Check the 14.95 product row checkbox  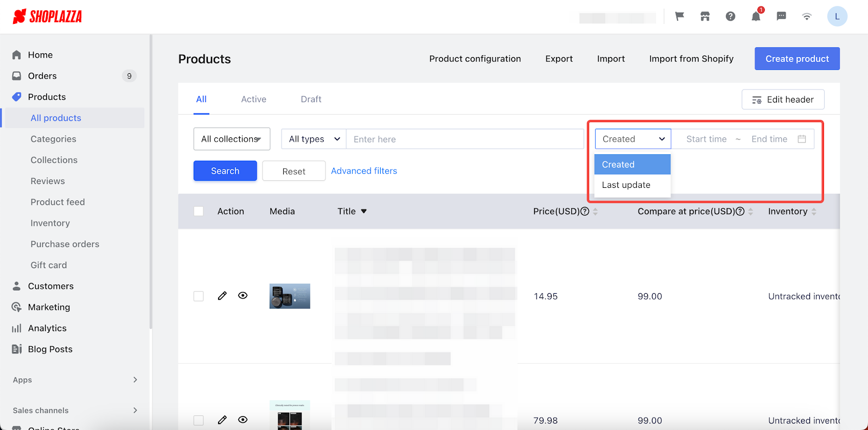pos(199,296)
